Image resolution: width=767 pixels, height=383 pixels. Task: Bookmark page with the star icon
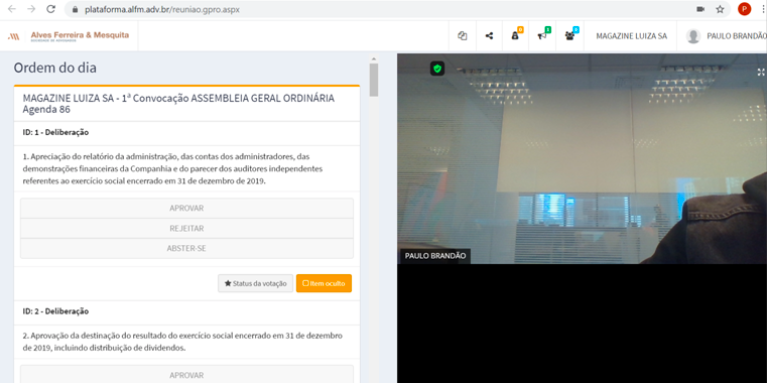[720, 9]
